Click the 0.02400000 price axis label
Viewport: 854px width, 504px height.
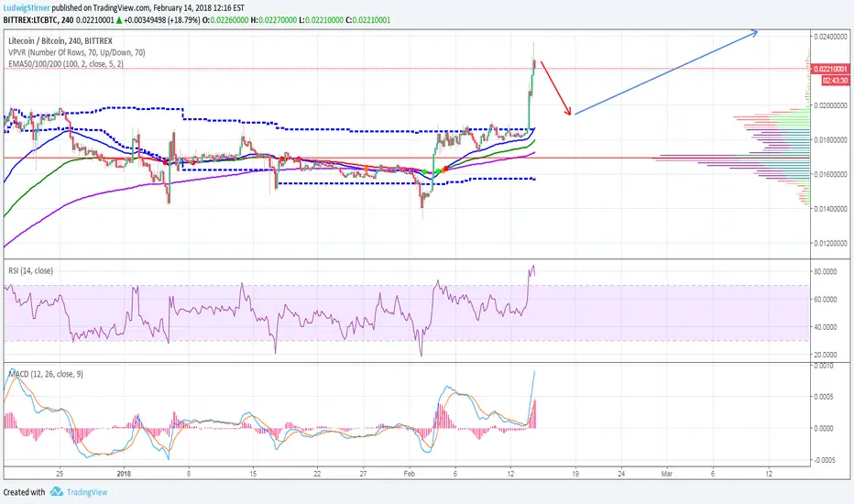[830, 37]
